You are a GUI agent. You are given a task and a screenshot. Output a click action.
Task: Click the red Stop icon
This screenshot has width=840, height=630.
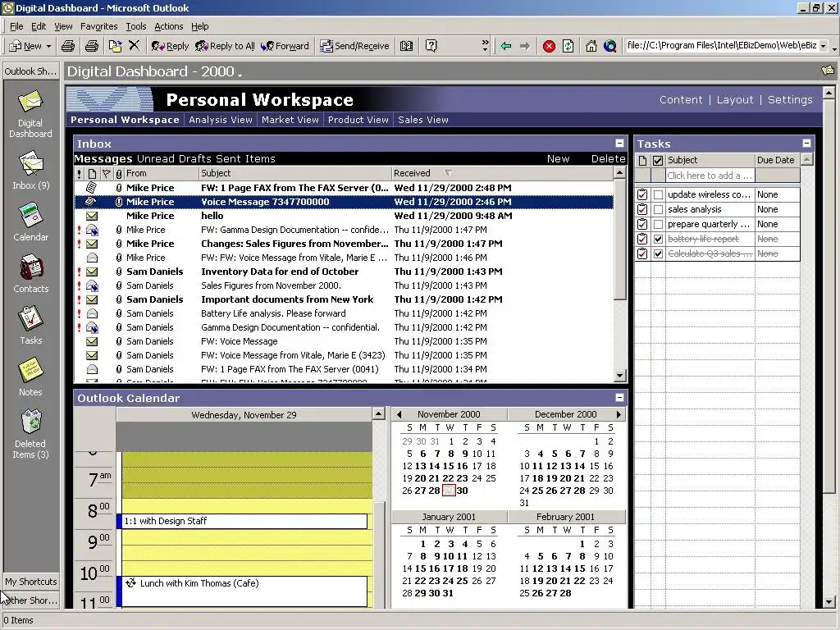pos(549,46)
